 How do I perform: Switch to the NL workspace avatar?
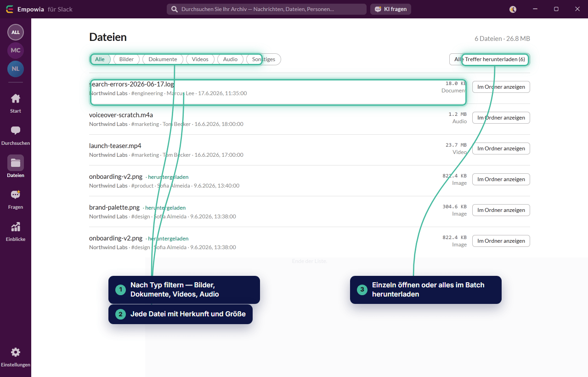tap(16, 69)
